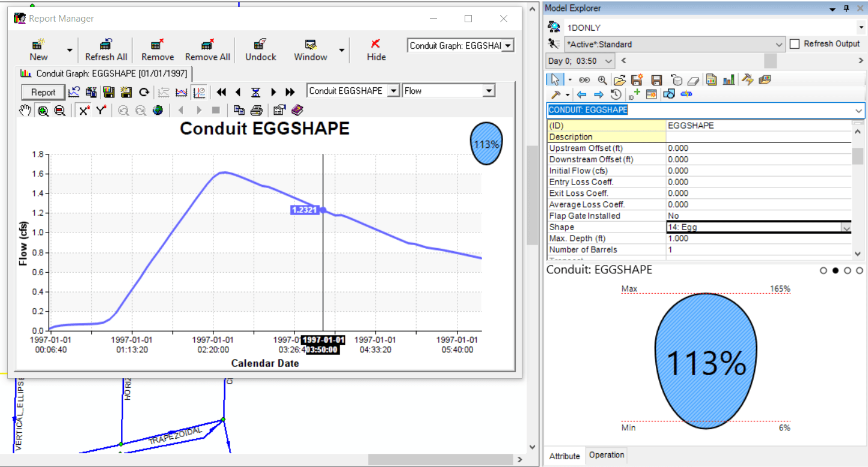Switch to the Operation tab
The width and height of the screenshot is (868, 467).
[607, 455]
